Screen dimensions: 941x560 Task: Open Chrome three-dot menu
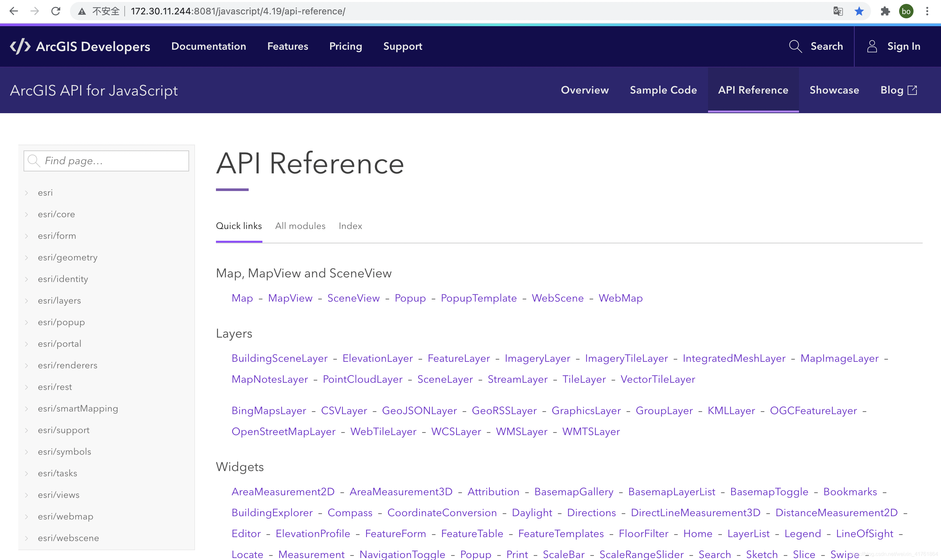(x=927, y=11)
